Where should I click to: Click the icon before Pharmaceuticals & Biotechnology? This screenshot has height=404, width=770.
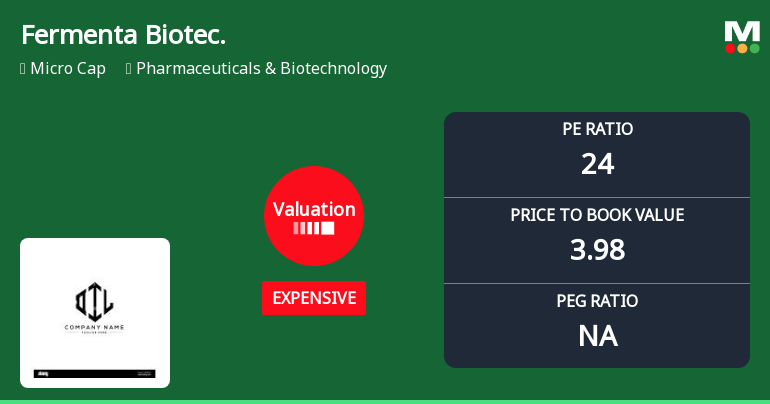tap(129, 69)
